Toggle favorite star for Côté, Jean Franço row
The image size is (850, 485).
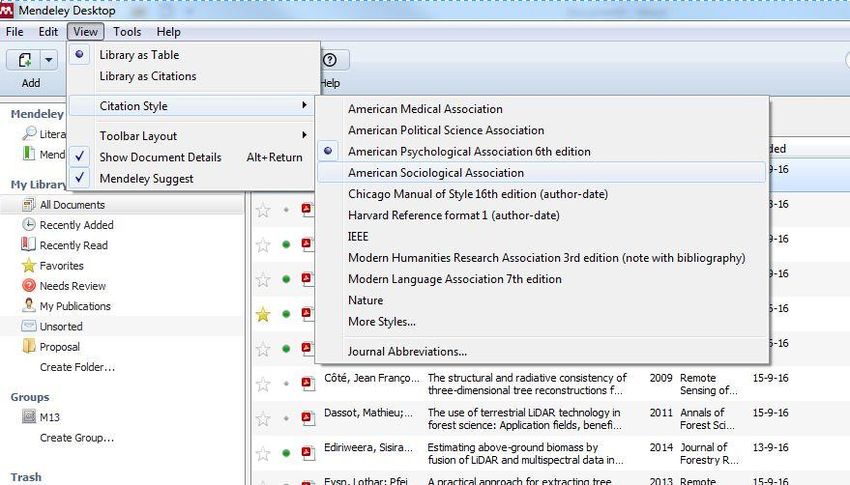coord(263,384)
